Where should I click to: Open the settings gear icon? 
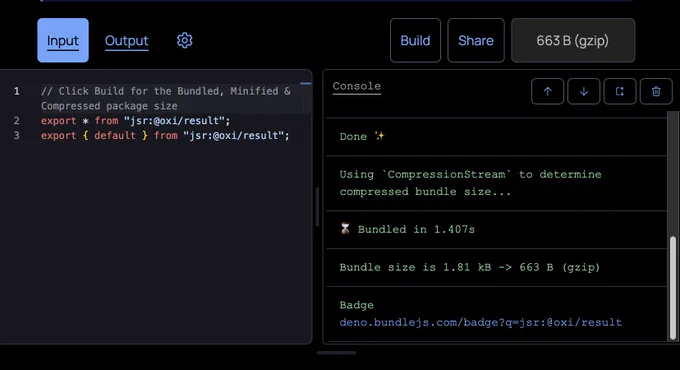[x=184, y=40]
